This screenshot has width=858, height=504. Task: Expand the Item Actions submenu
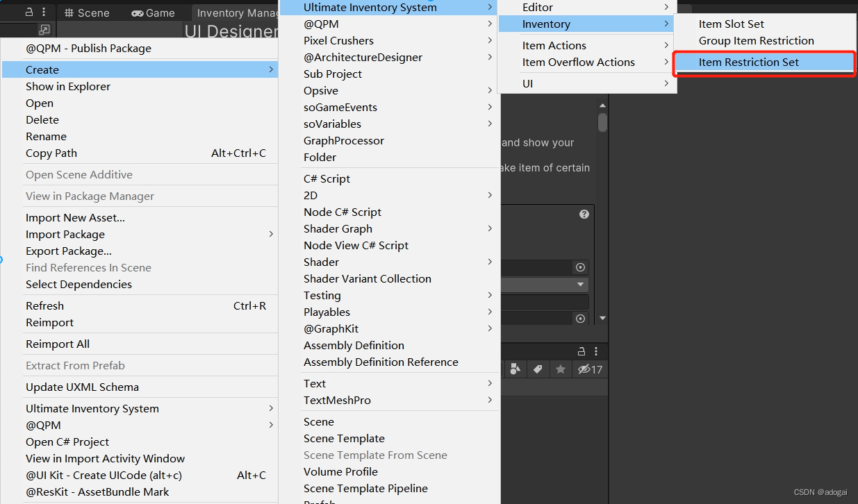tap(586, 45)
